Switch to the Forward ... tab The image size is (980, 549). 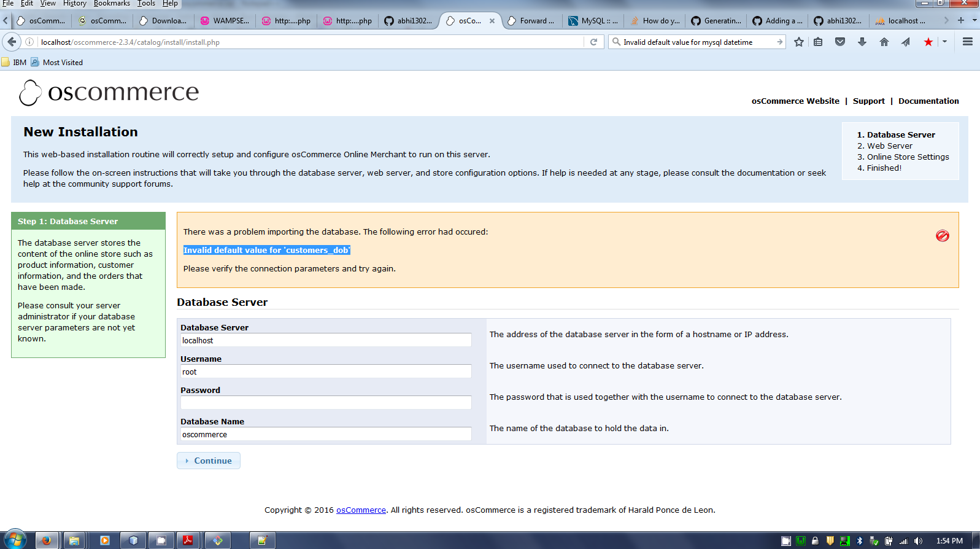pos(531,21)
